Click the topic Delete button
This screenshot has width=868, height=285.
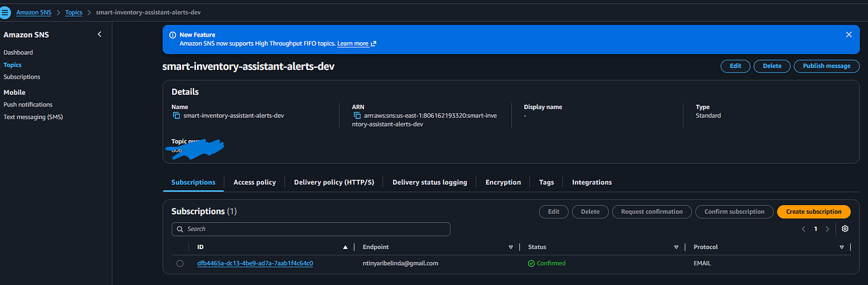772,66
